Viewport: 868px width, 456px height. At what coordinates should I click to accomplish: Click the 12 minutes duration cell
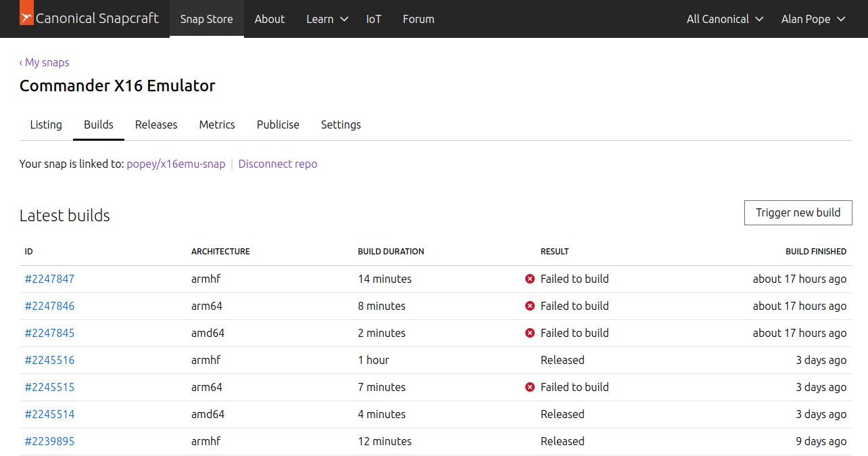(x=385, y=441)
